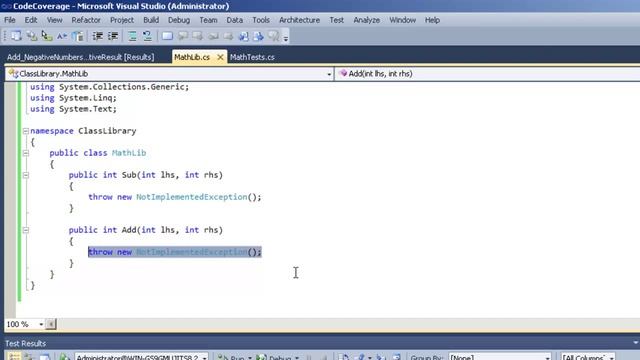The height and width of the screenshot is (360, 640).
Task: Click the Test Results panel title
Action: coord(25,343)
